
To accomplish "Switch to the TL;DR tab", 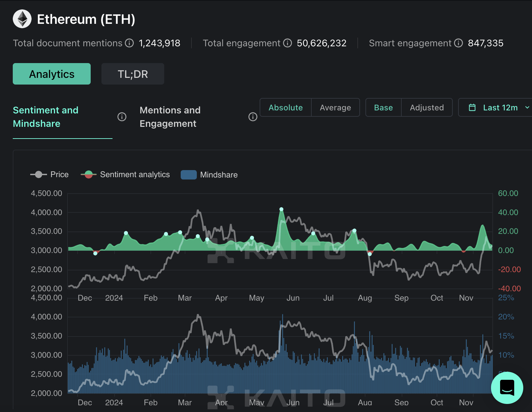I will pos(133,74).
